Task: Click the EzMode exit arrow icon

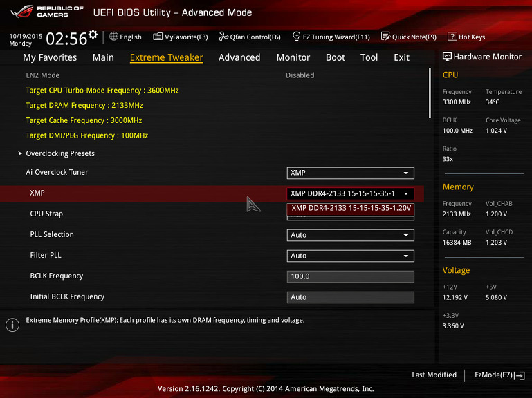Action: pyautogui.click(x=520, y=375)
